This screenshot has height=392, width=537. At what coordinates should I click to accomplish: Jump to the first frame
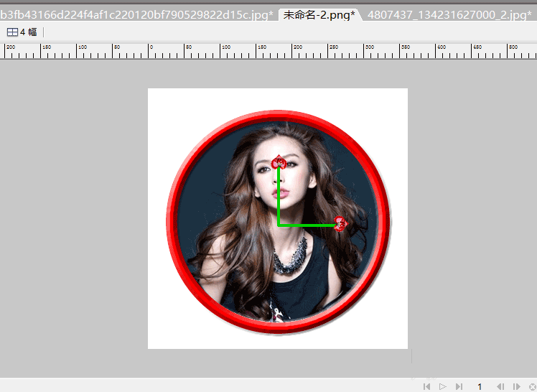pyautogui.click(x=427, y=386)
